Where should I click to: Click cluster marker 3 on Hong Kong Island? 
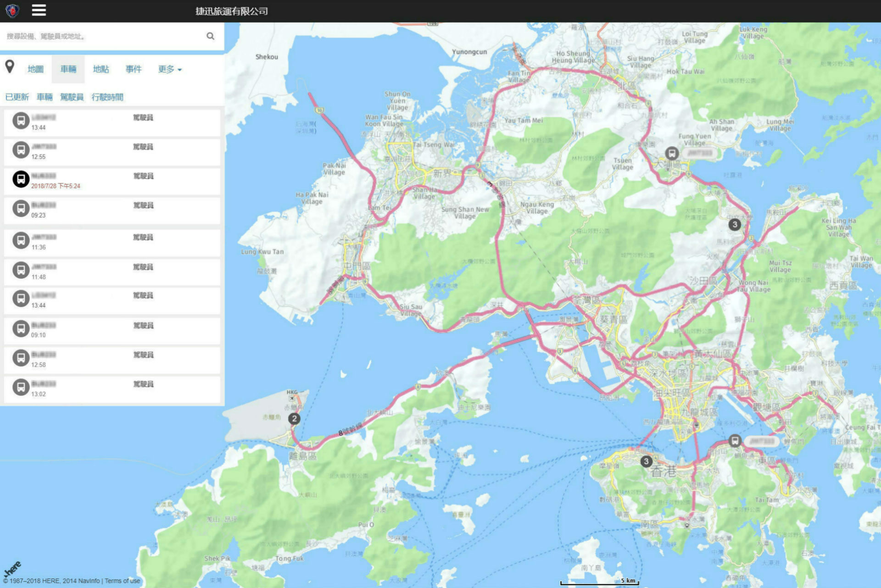tap(646, 461)
